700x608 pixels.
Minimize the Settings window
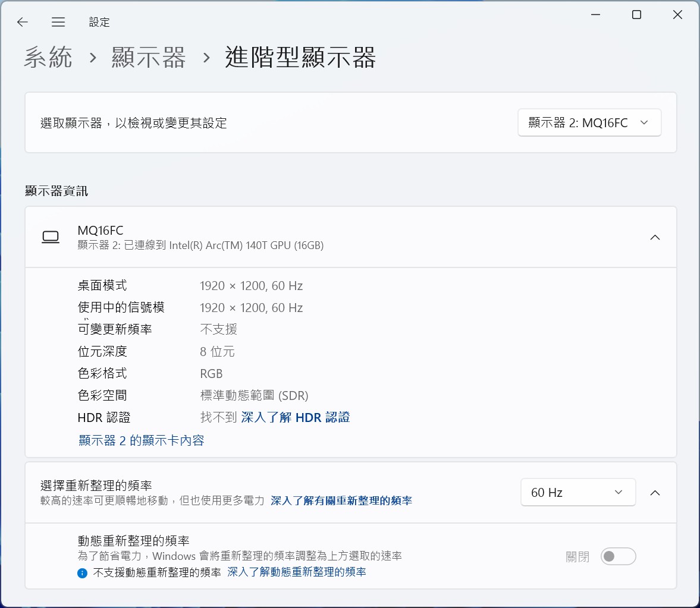point(595,15)
